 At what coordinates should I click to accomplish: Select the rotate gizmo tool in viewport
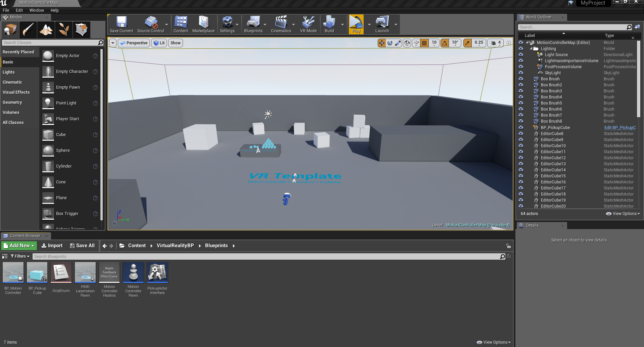tap(390, 43)
